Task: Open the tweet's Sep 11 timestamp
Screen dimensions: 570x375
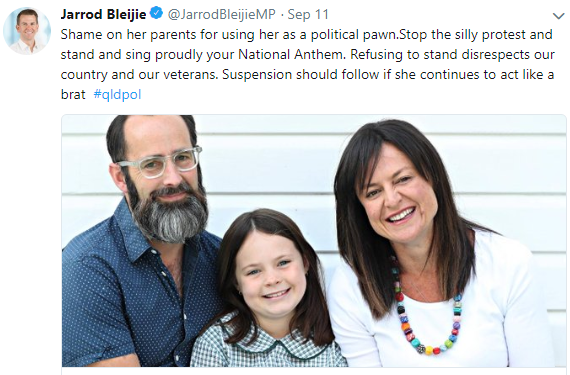Action: point(308,14)
